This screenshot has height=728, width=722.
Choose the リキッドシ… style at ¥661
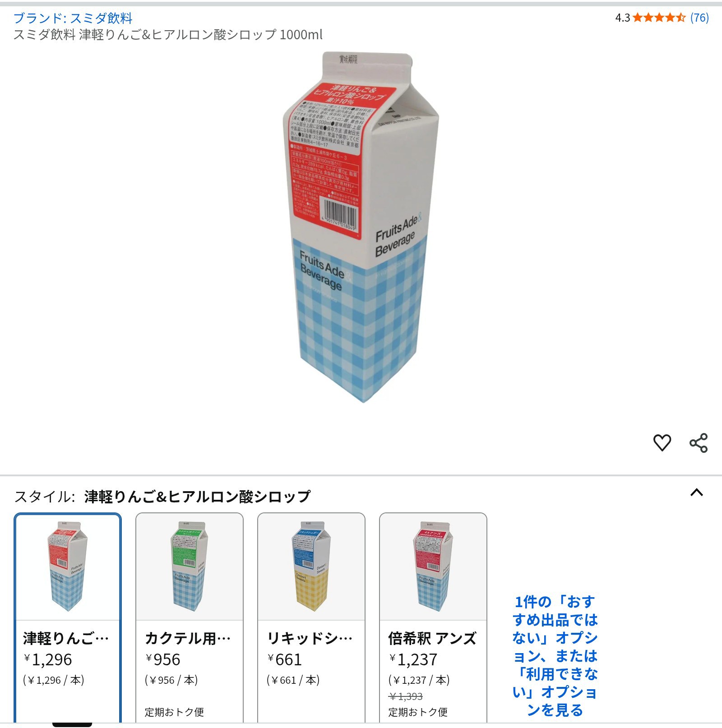pos(311,618)
